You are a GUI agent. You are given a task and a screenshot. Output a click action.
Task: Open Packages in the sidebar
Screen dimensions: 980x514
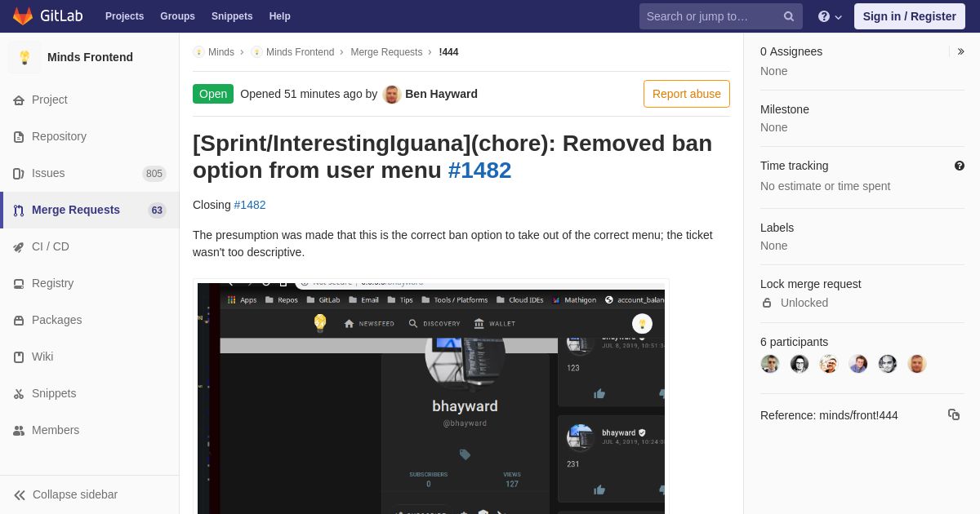tap(56, 320)
